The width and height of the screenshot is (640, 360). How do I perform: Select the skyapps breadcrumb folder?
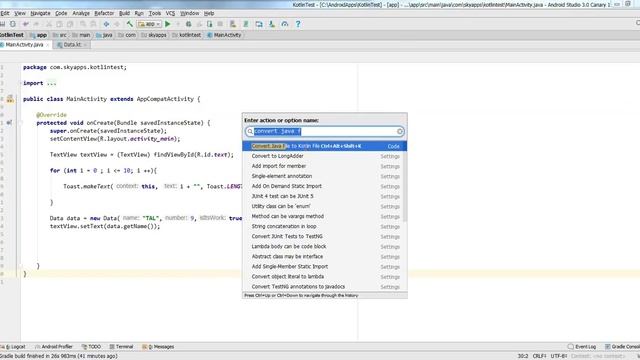[154, 35]
